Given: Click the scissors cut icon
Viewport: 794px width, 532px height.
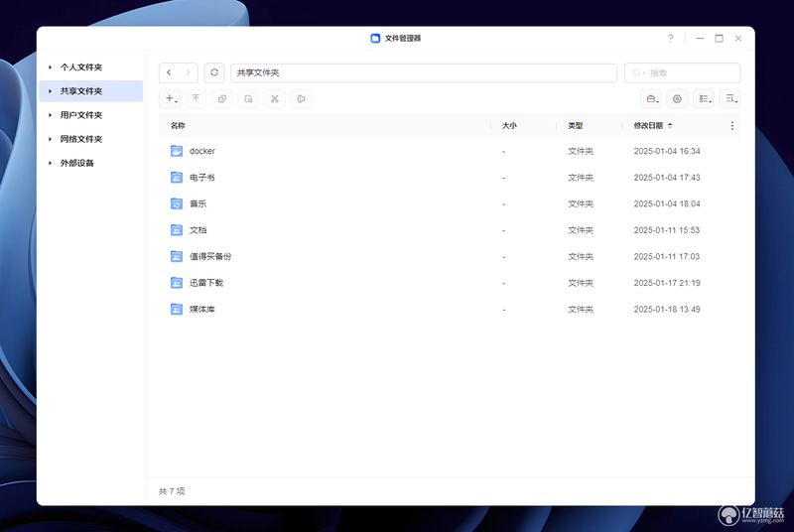Looking at the screenshot, I should click(x=275, y=98).
